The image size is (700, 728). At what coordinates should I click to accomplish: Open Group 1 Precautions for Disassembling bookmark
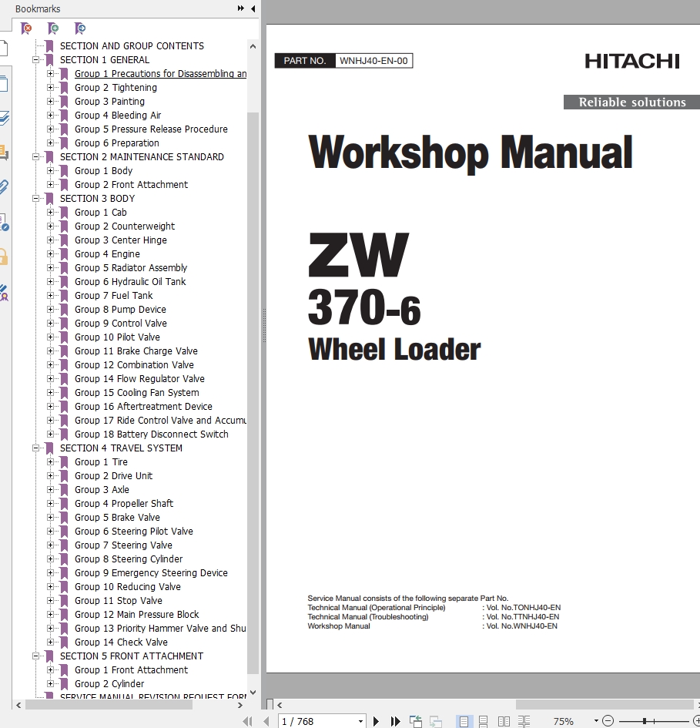tap(161, 74)
